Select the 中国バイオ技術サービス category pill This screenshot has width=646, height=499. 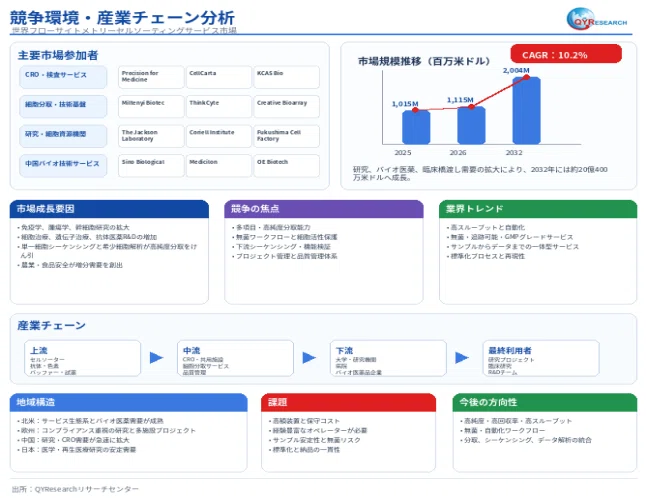click(x=63, y=166)
